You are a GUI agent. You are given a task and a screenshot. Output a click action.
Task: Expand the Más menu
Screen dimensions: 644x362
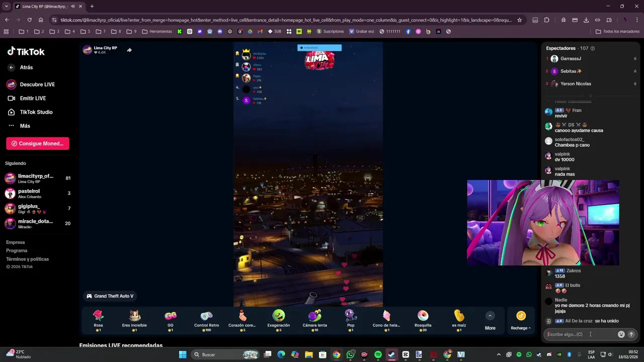click(x=19, y=126)
